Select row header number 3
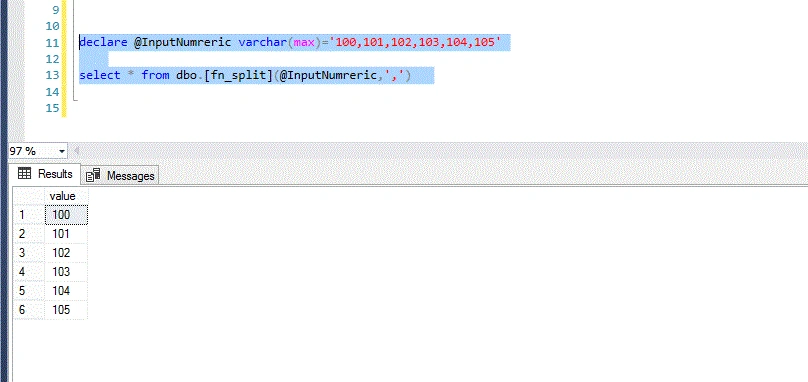This screenshot has width=808, height=382. (x=29, y=253)
